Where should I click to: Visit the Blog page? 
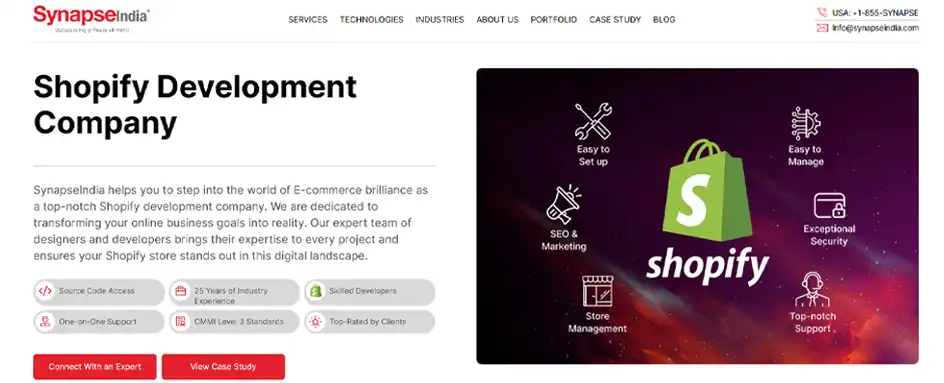pos(664,19)
